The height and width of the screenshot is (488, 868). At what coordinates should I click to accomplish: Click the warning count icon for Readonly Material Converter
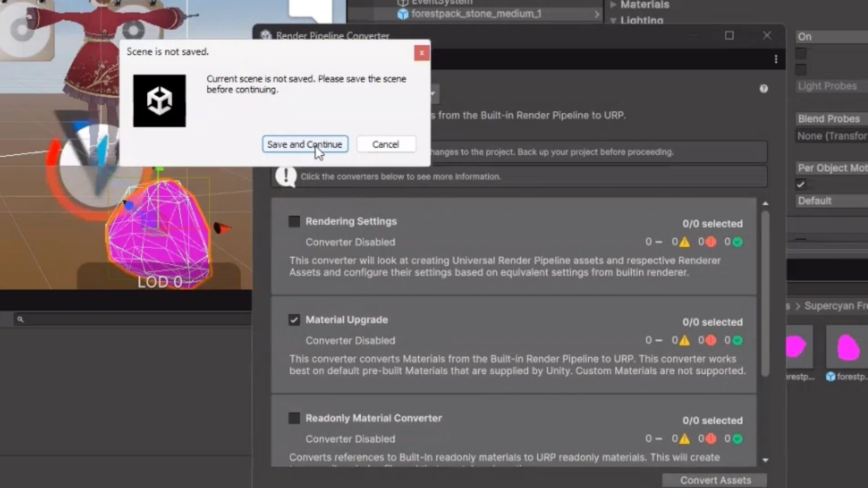coord(684,439)
